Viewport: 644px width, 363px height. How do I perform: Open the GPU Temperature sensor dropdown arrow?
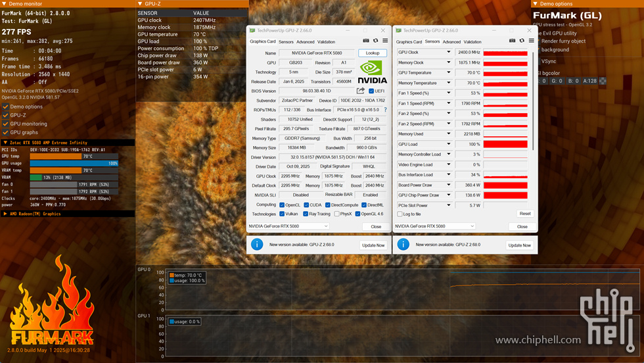449,73
